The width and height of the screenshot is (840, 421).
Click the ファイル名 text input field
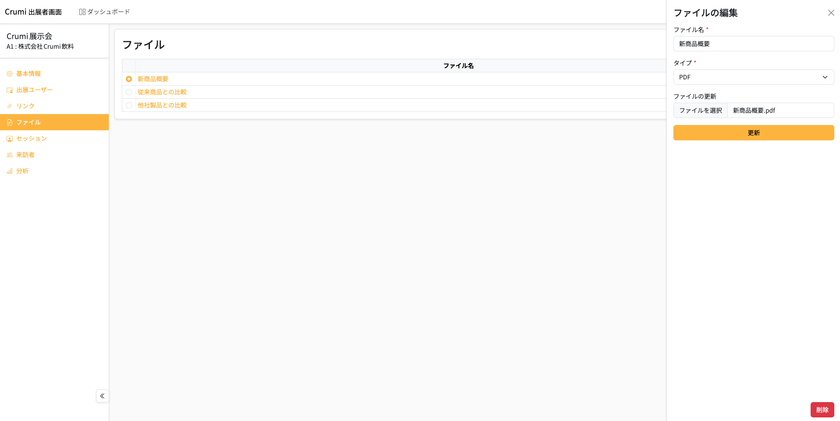coord(753,44)
